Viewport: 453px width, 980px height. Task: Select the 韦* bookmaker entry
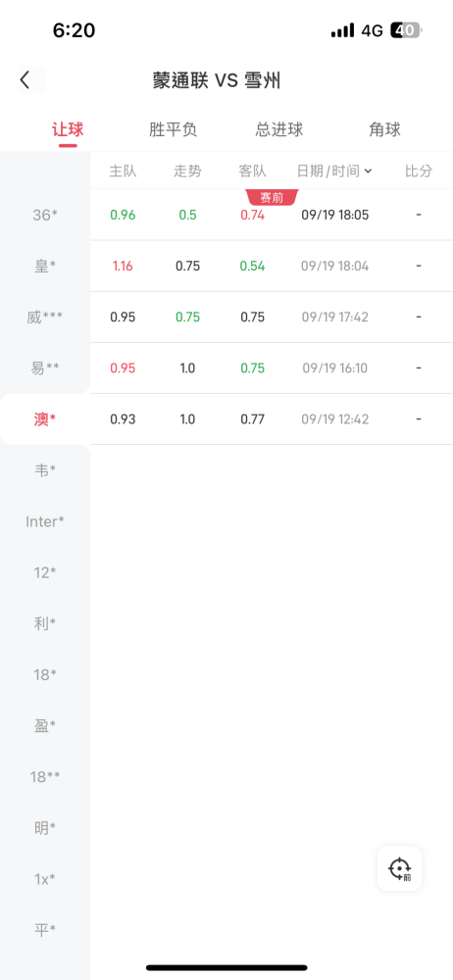pyautogui.click(x=45, y=470)
